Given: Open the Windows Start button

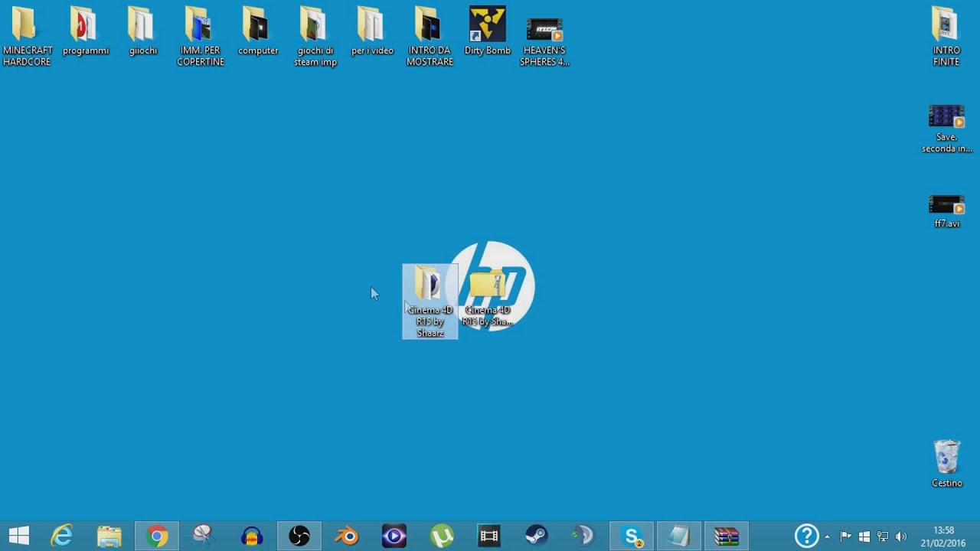Looking at the screenshot, I should pyautogui.click(x=18, y=536).
